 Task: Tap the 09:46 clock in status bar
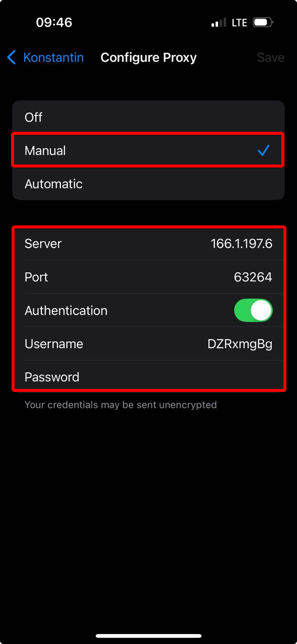(54, 23)
